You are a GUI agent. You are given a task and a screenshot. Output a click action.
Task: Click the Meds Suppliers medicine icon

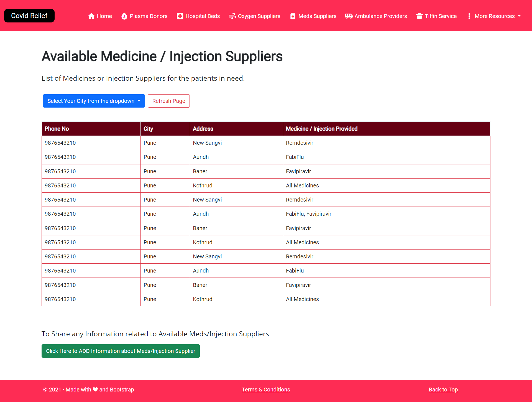click(293, 16)
